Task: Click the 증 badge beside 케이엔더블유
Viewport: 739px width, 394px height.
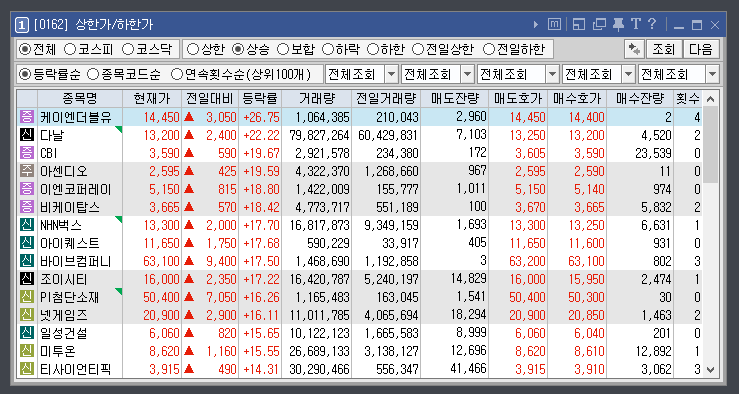Action: coord(27,117)
